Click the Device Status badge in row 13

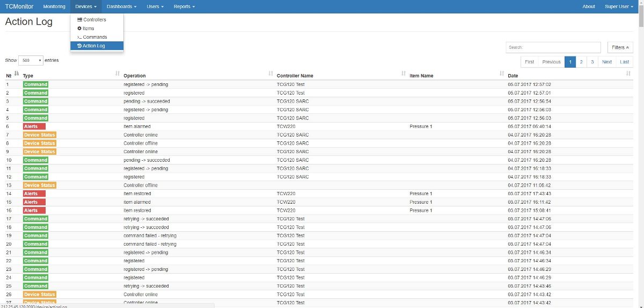[40, 185]
